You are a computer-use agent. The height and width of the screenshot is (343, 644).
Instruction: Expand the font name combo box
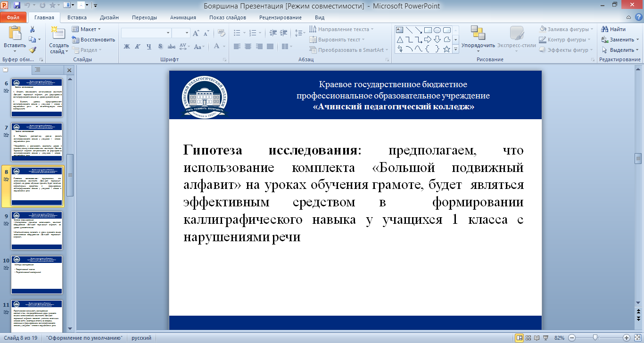168,33
